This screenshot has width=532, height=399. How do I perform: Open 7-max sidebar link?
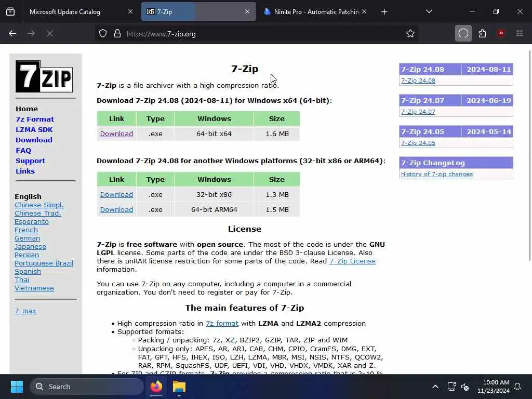pos(25,311)
